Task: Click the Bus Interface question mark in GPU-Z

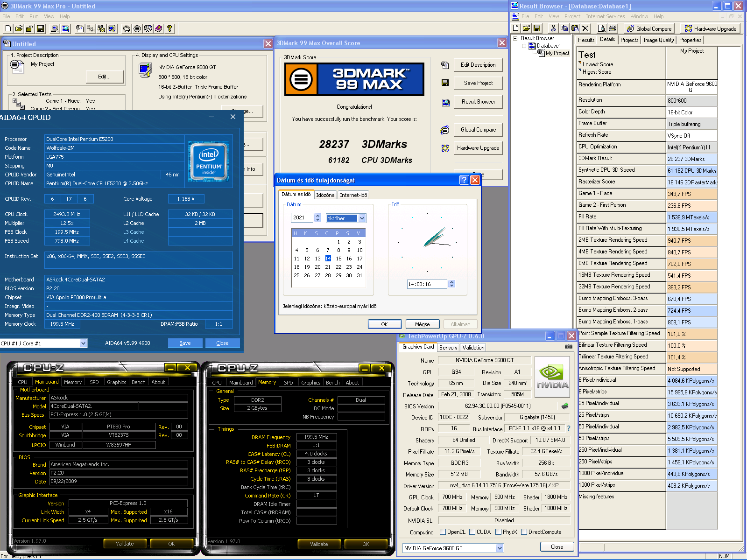Action: (568, 428)
